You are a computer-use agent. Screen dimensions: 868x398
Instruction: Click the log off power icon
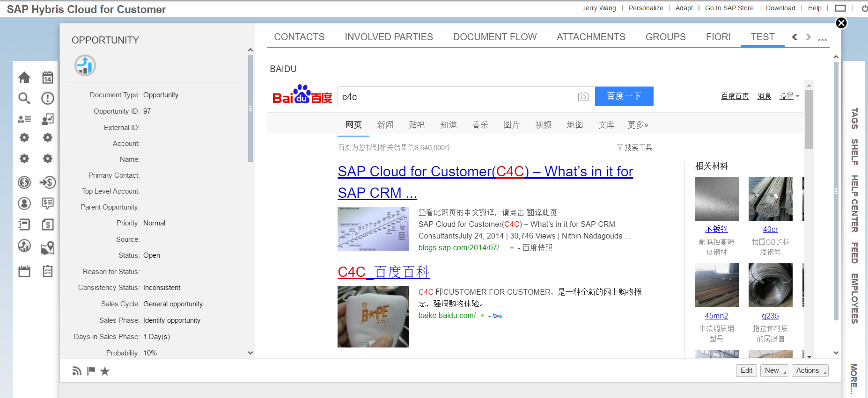865,8
